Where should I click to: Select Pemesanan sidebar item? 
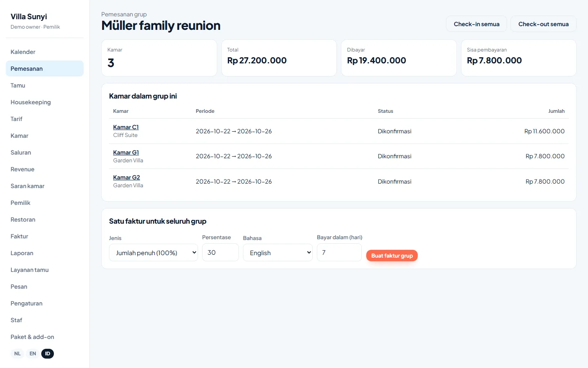coord(45,69)
